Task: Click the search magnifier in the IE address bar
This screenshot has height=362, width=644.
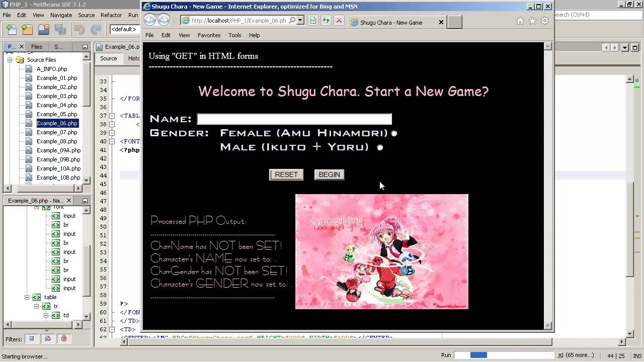Action: pyautogui.click(x=292, y=21)
